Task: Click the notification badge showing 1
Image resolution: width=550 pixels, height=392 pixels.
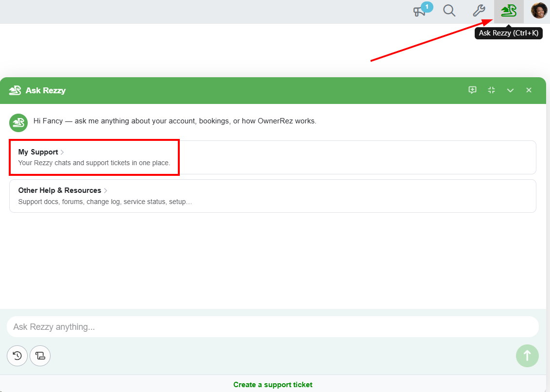Action: coord(427,7)
